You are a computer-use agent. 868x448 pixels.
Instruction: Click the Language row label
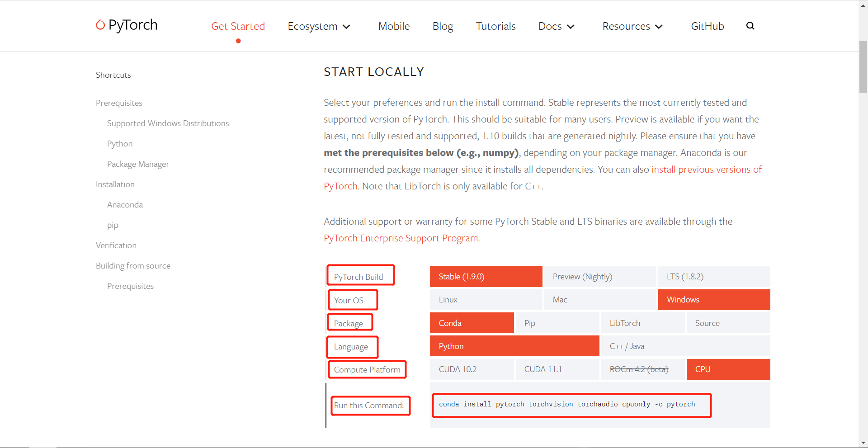pyautogui.click(x=351, y=347)
